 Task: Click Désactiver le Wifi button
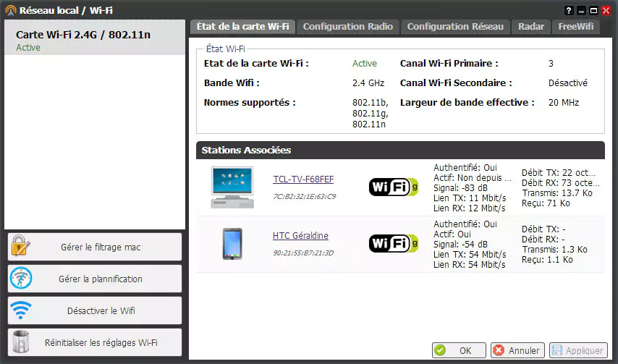point(95,310)
